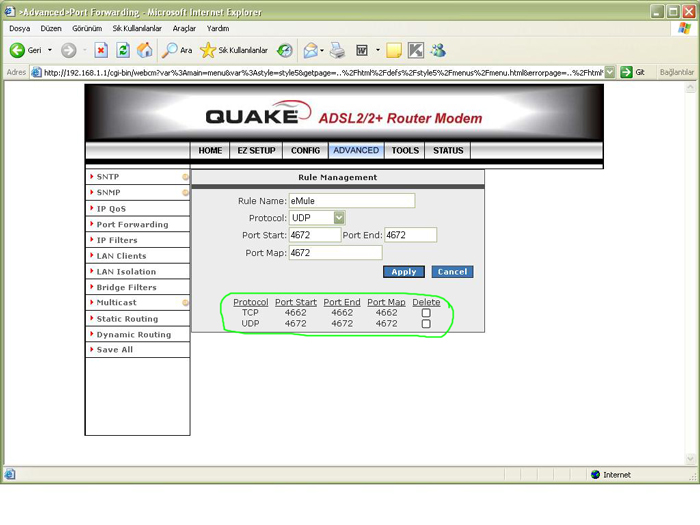Open Static Routing in the sidebar

click(x=127, y=319)
